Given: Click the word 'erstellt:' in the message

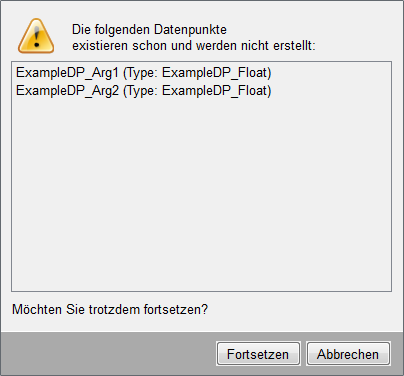Looking at the screenshot, I should (x=294, y=46).
